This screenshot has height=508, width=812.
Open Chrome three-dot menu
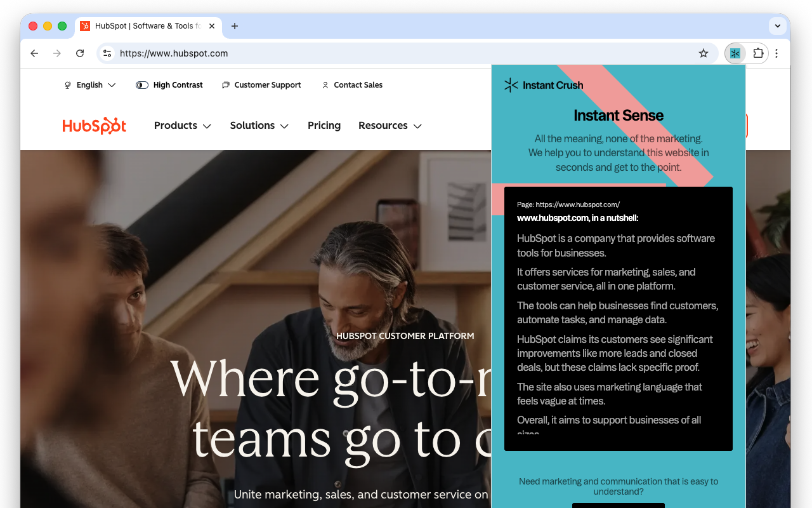coord(776,53)
